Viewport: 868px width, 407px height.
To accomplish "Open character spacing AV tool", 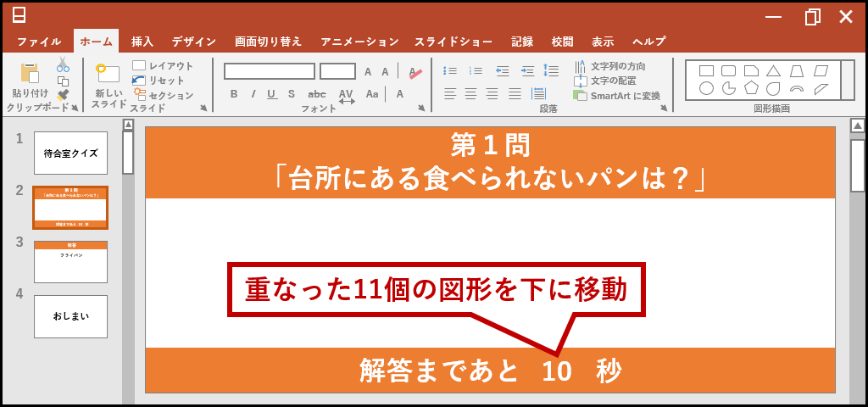I will click(x=346, y=96).
